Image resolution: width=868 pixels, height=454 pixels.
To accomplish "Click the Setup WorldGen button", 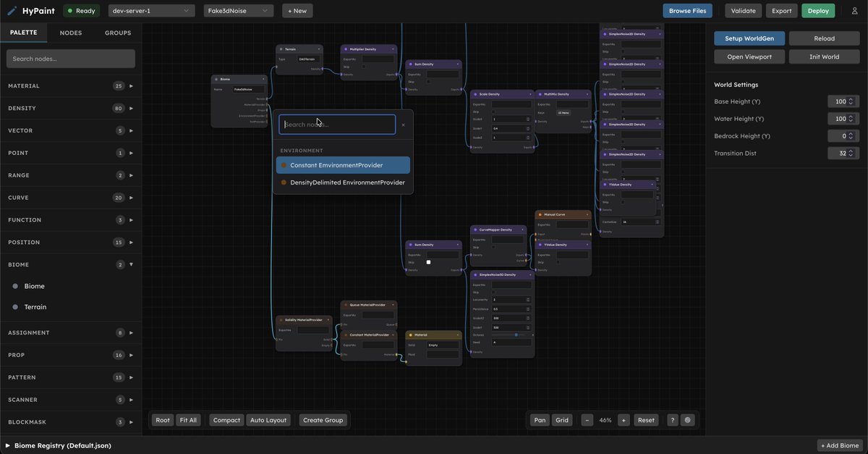I will (x=749, y=38).
